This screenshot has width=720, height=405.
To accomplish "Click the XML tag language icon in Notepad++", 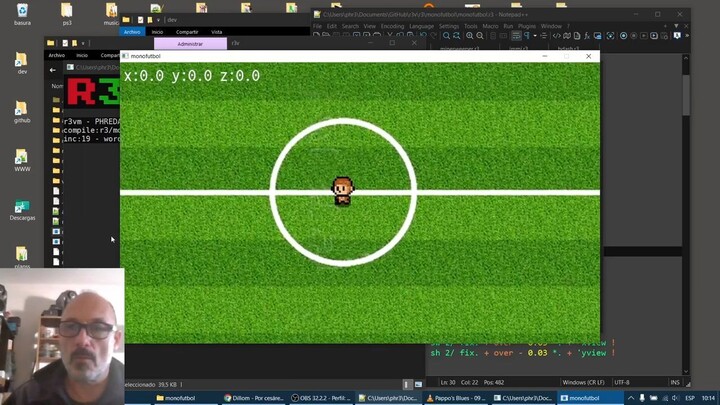I will click(x=557, y=36).
